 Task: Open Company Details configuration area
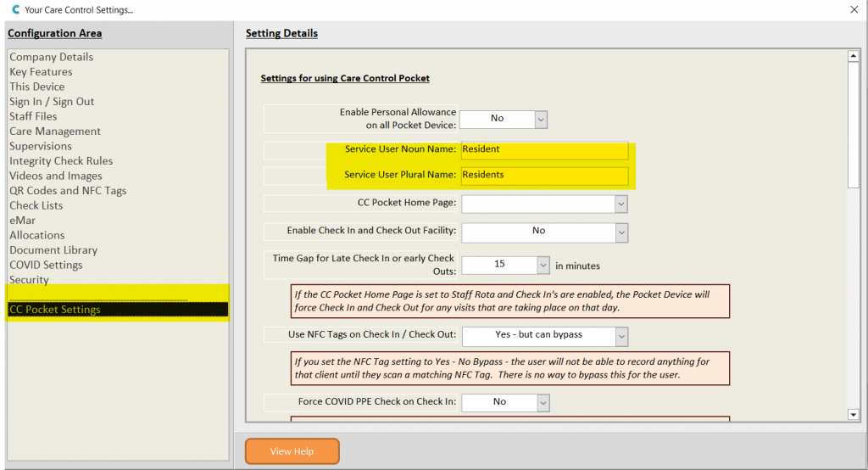click(x=51, y=57)
